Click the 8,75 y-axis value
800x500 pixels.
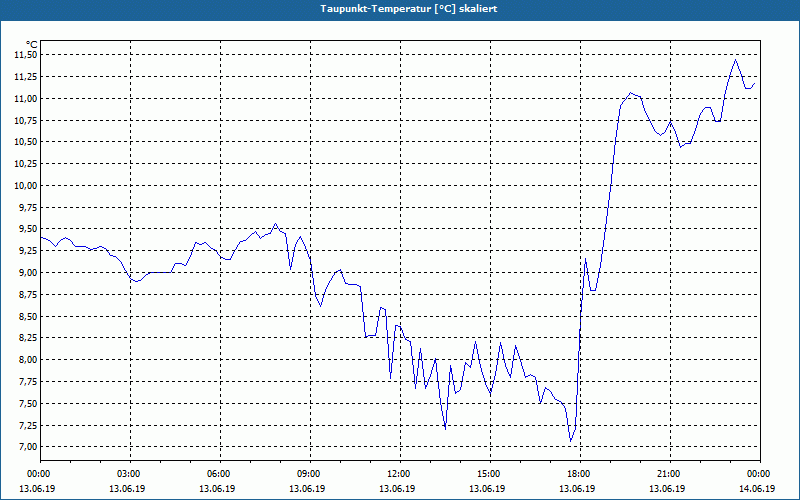27,294
